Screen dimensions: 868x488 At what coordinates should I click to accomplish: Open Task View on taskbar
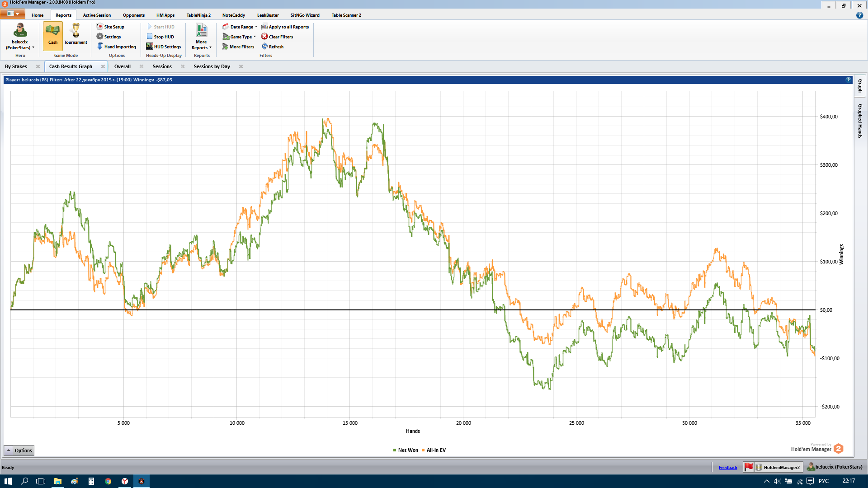click(x=41, y=481)
